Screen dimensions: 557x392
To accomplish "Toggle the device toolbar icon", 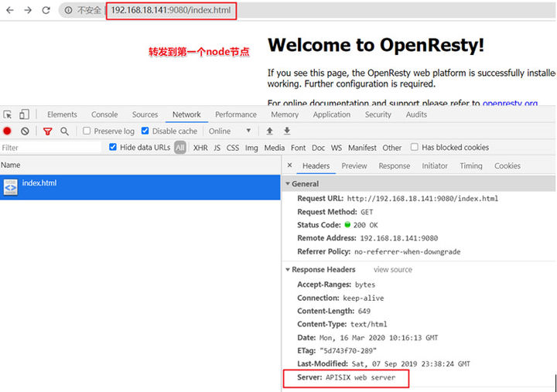I will [24, 114].
